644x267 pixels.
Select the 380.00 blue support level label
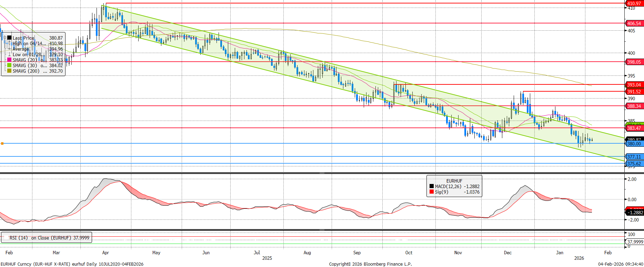634,144
